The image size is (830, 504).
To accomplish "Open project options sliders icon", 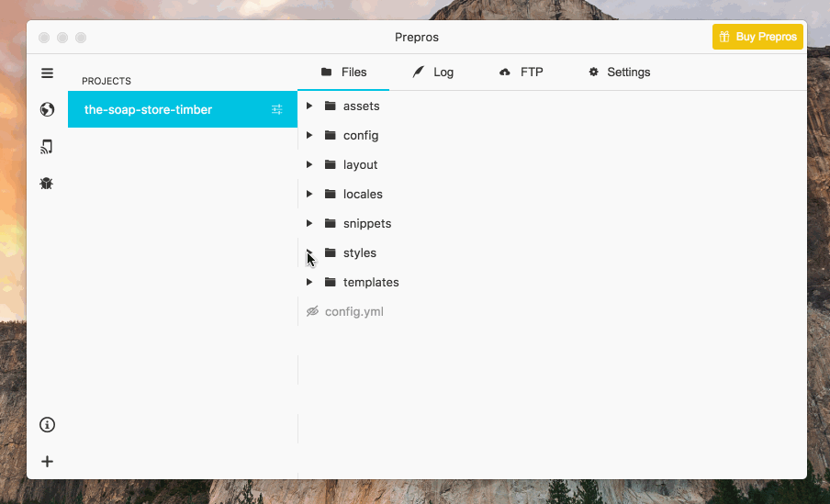I will click(277, 110).
